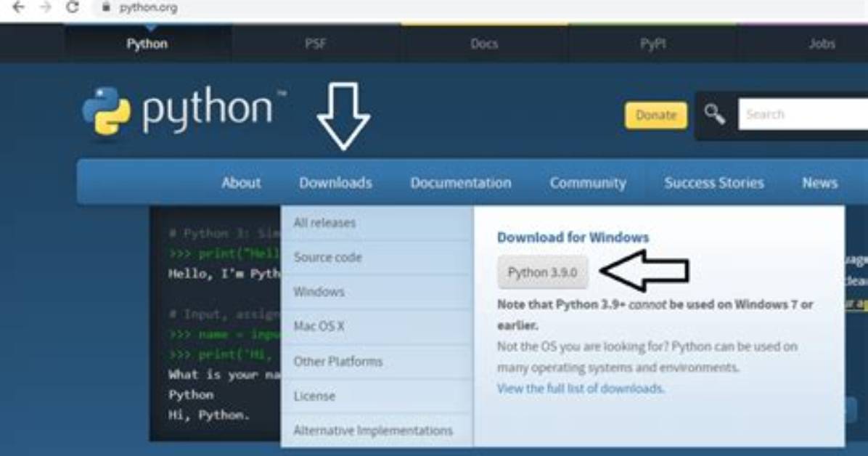
Task: Click code line 'Hello, I'm Pyth'
Action: pyautogui.click(x=224, y=274)
